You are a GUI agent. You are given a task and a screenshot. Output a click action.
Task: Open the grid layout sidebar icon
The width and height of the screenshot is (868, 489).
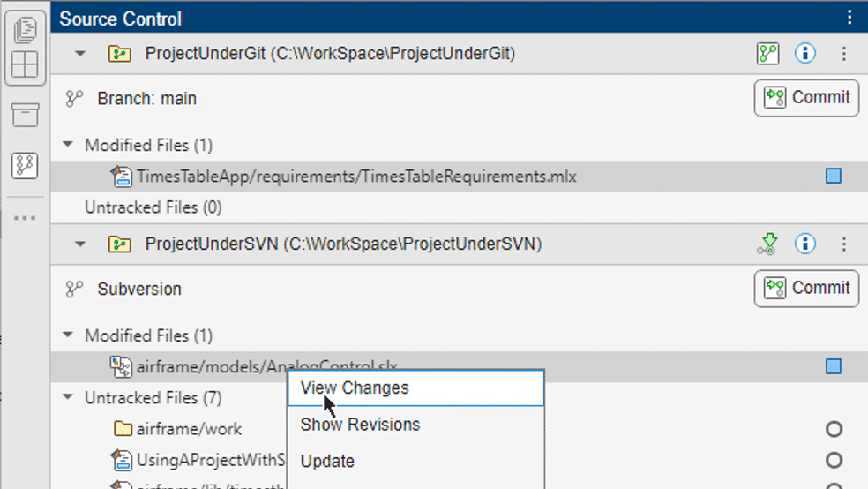pyautogui.click(x=25, y=65)
